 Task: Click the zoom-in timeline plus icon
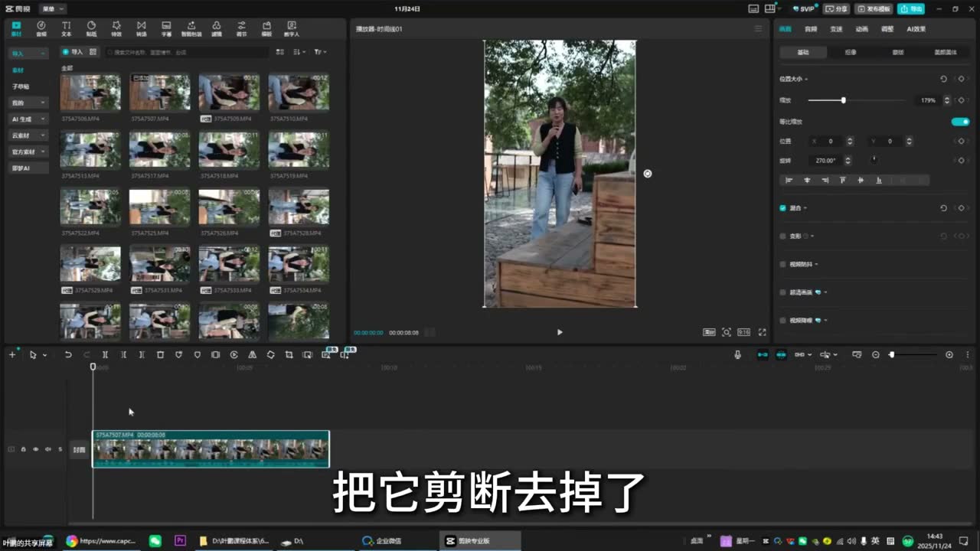coord(949,355)
